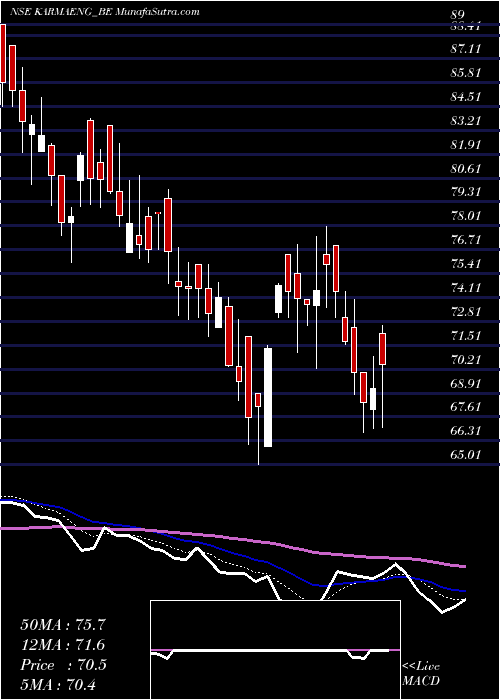The image size is (500, 700).
Task: Click the 87.11 price axis label
Action: click(x=466, y=49)
